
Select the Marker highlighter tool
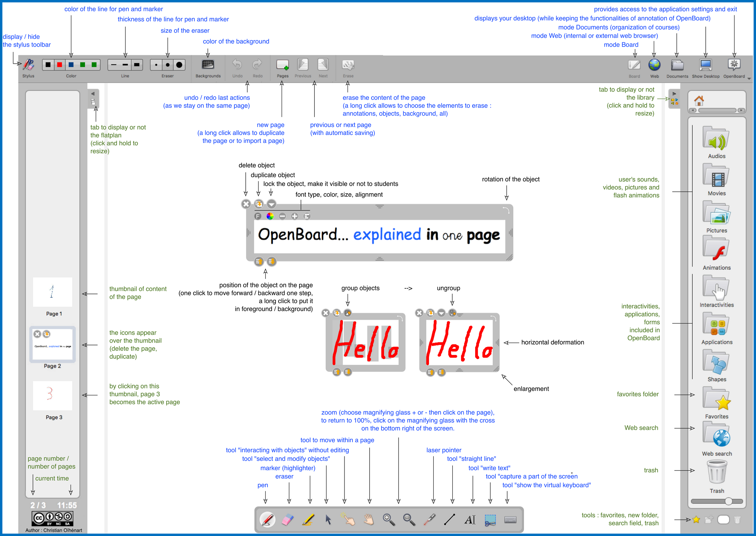tap(308, 519)
